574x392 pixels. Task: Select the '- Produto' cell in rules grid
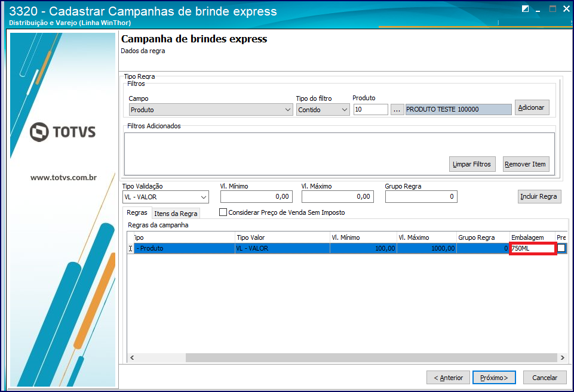pos(185,248)
